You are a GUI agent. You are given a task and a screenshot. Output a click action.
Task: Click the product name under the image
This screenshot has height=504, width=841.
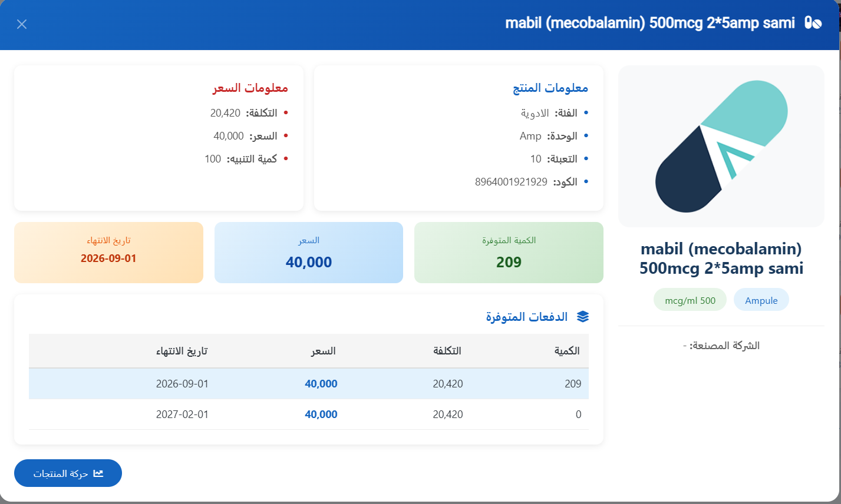pos(721,258)
